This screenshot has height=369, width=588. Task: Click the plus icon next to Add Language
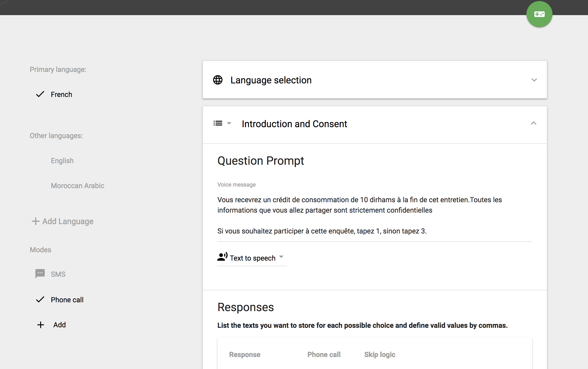point(35,221)
